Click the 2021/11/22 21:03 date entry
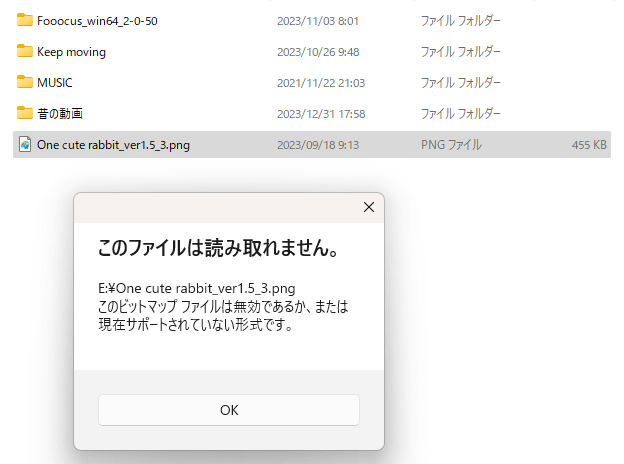 (321, 83)
